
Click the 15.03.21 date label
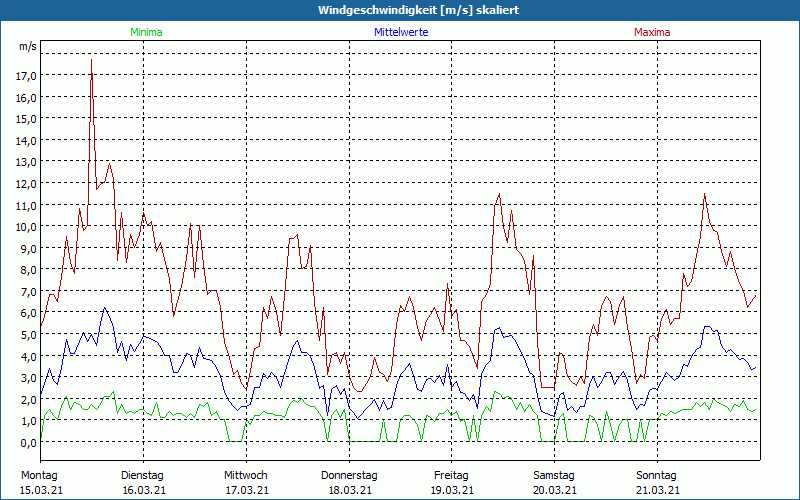41,490
